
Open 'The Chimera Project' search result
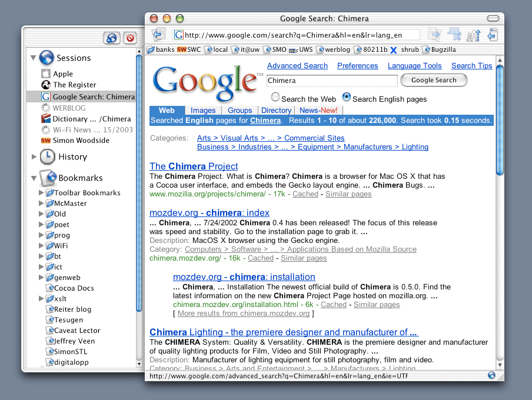pos(194,166)
